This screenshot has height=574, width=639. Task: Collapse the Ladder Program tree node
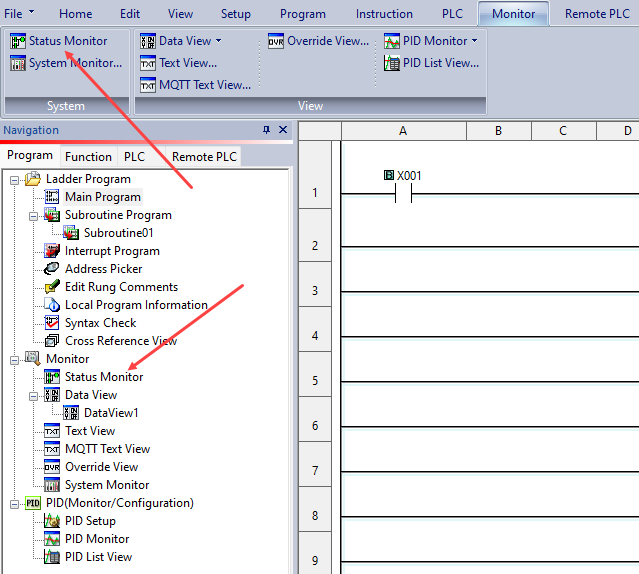[x=14, y=180]
